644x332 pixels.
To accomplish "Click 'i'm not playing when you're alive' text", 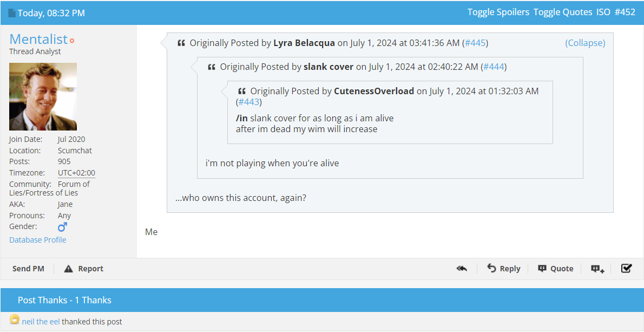I will [x=272, y=163].
